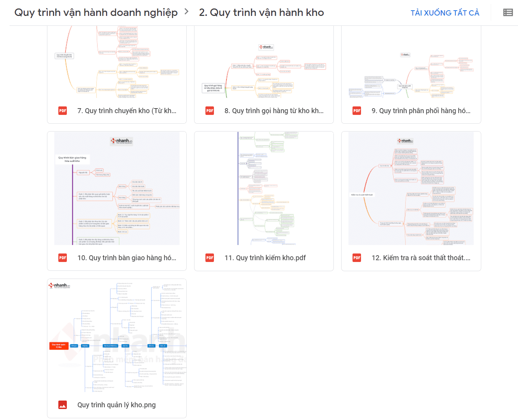This screenshot has width=518, height=420.
Task: Open file name Quy trình quản lý kho.png
Action: click(x=116, y=405)
